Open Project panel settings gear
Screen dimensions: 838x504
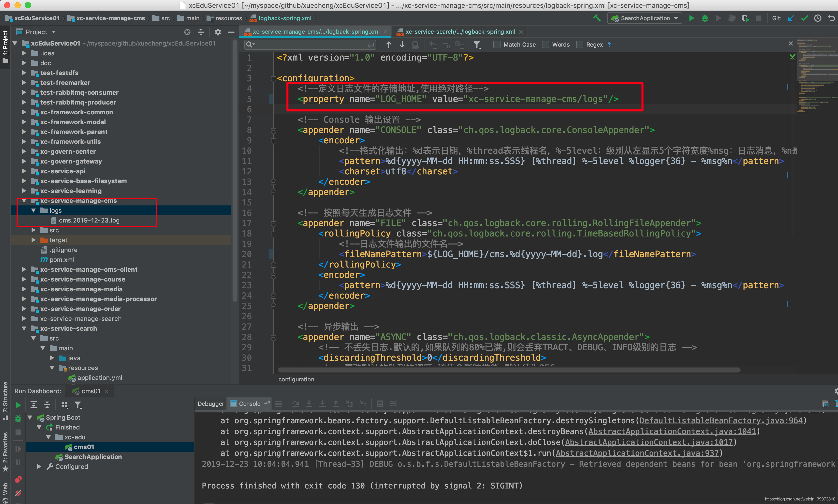tap(218, 32)
